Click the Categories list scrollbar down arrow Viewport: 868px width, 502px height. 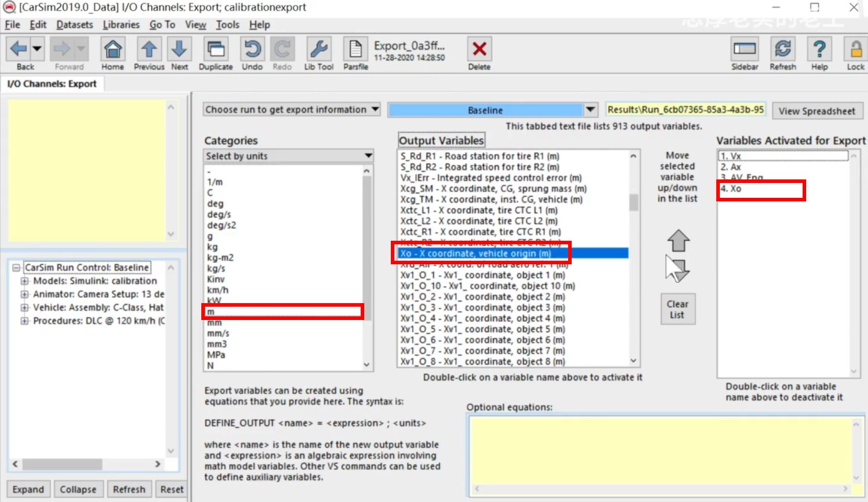366,364
